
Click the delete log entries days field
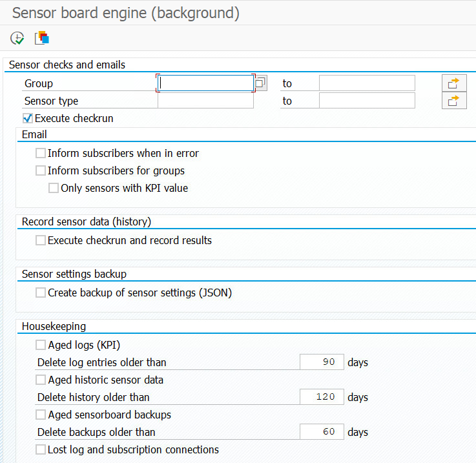321,362
